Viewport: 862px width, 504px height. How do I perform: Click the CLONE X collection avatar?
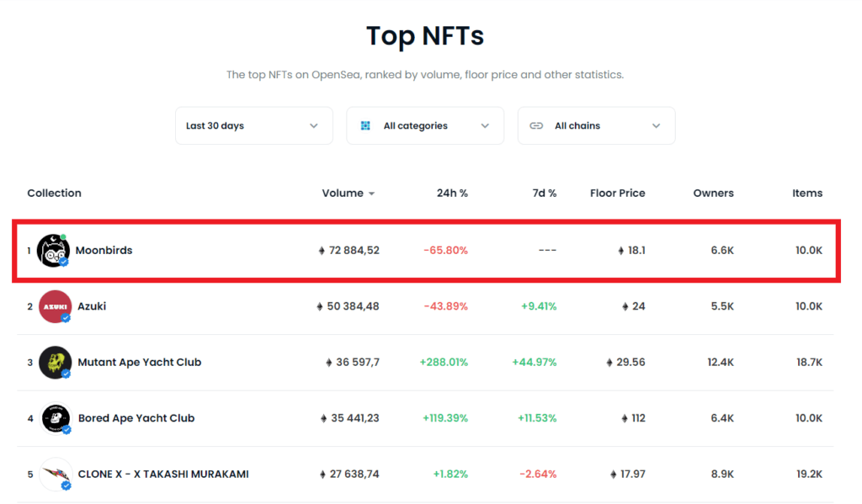click(x=56, y=475)
